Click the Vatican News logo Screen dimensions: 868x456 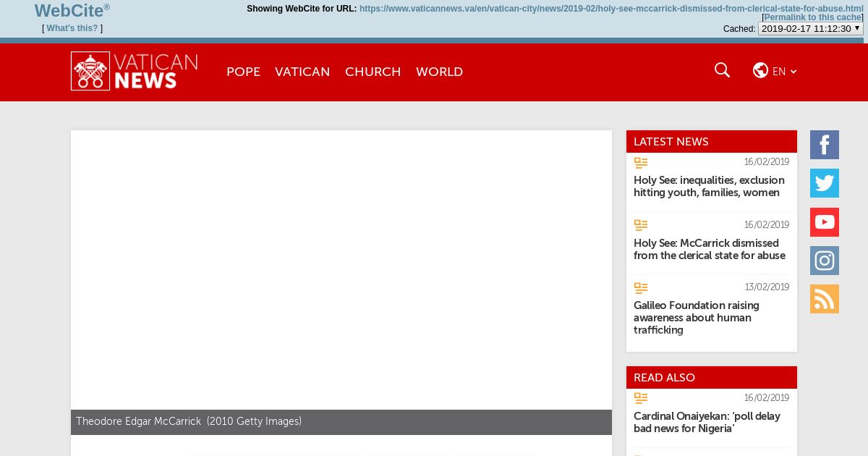click(x=135, y=71)
